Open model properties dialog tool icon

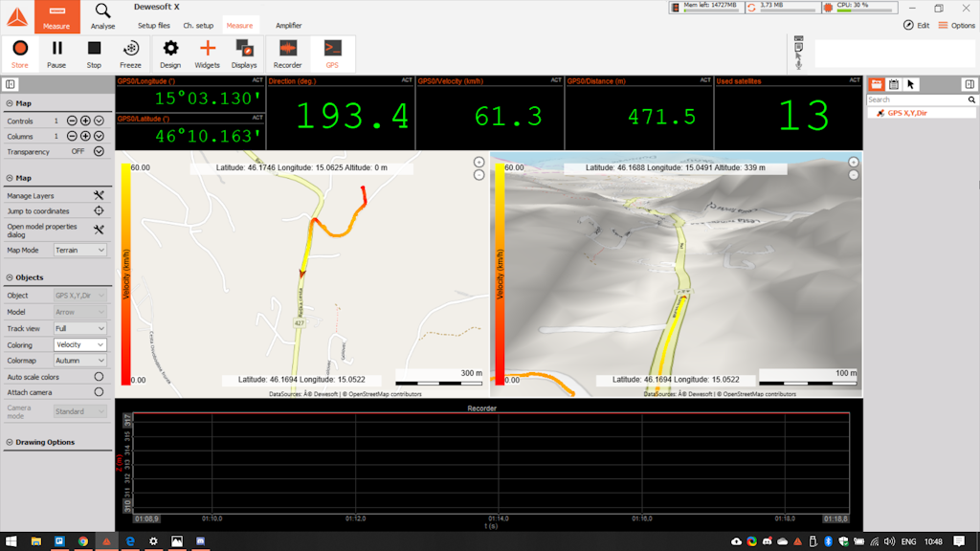99,230
